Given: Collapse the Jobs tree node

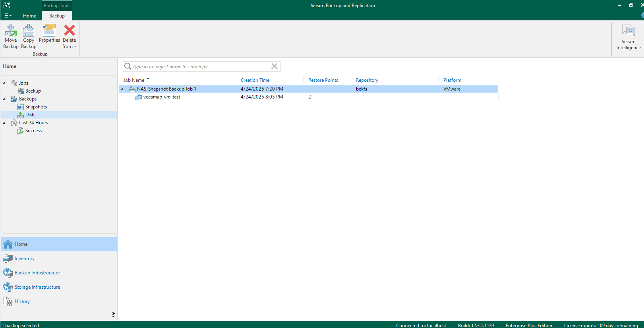Looking at the screenshot, I should [4, 83].
